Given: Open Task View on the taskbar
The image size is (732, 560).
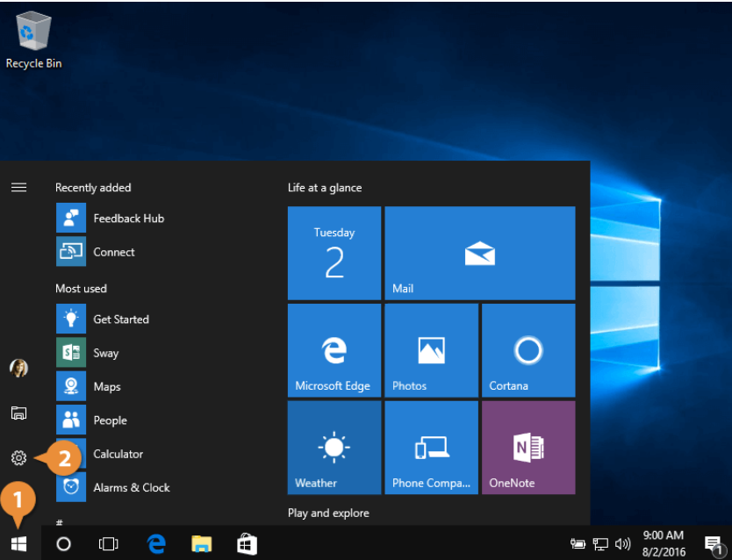Looking at the screenshot, I should [x=108, y=543].
